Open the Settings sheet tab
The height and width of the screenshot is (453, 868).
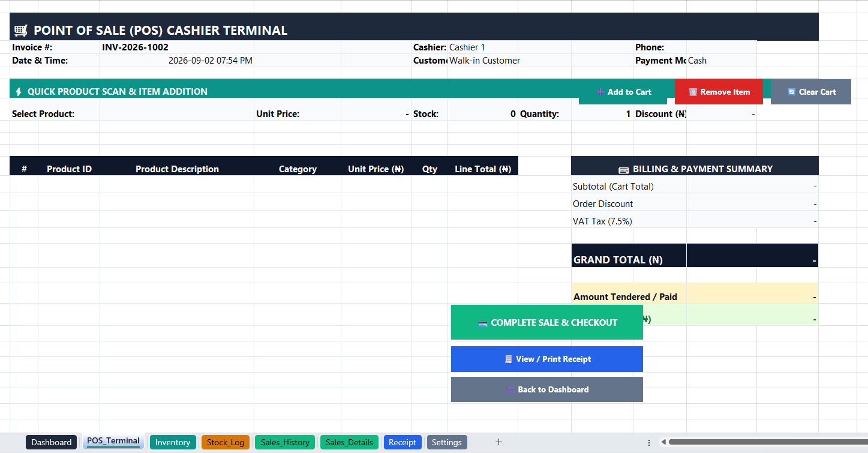tap(447, 442)
